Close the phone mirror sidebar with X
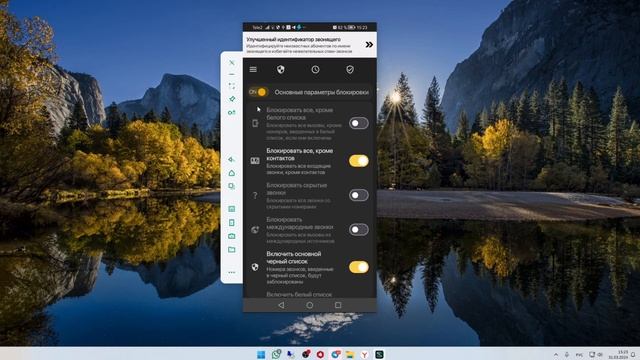The width and height of the screenshot is (640, 360). pyautogui.click(x=232, y=63)
